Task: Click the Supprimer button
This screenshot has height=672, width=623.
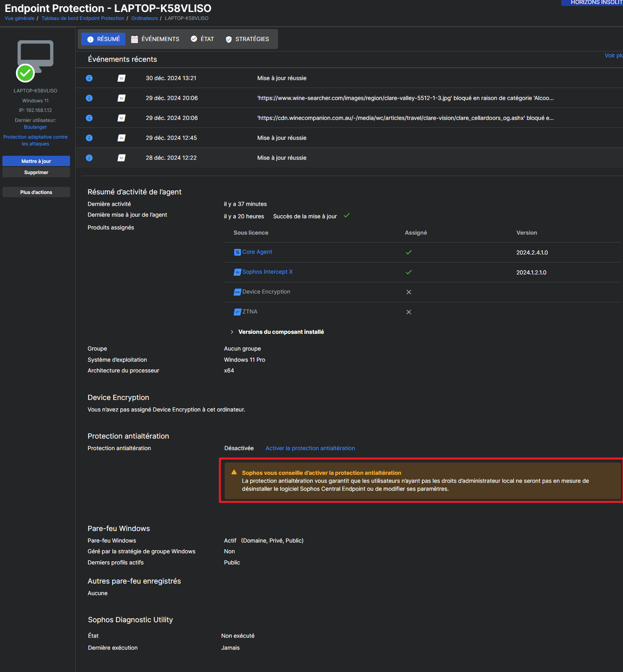Action: (36, 172)
